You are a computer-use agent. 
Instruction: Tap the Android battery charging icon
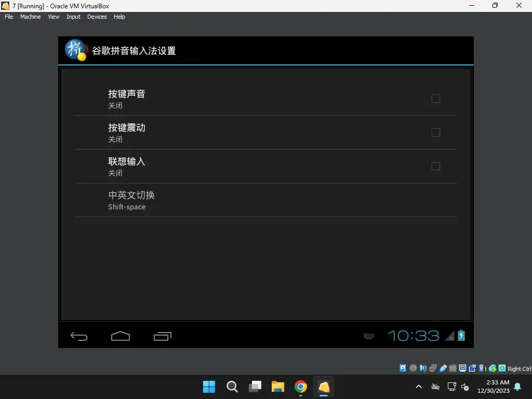[461, 335]
